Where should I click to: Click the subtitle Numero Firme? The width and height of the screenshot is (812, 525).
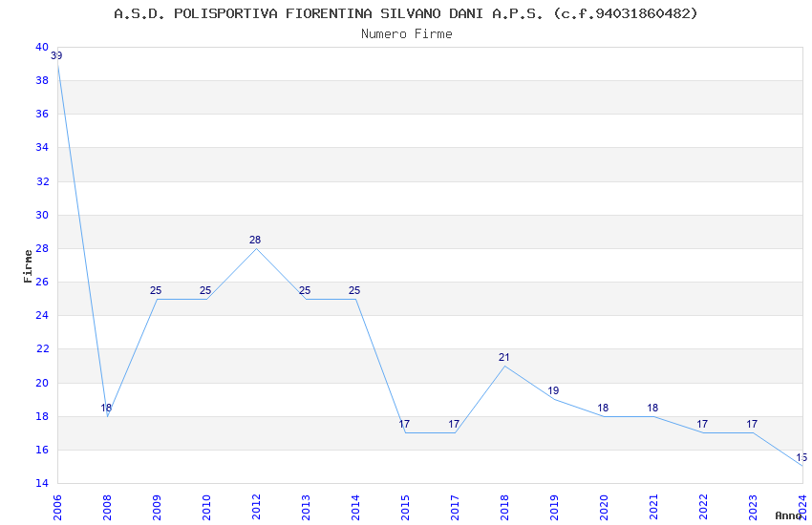click(407, 33)
